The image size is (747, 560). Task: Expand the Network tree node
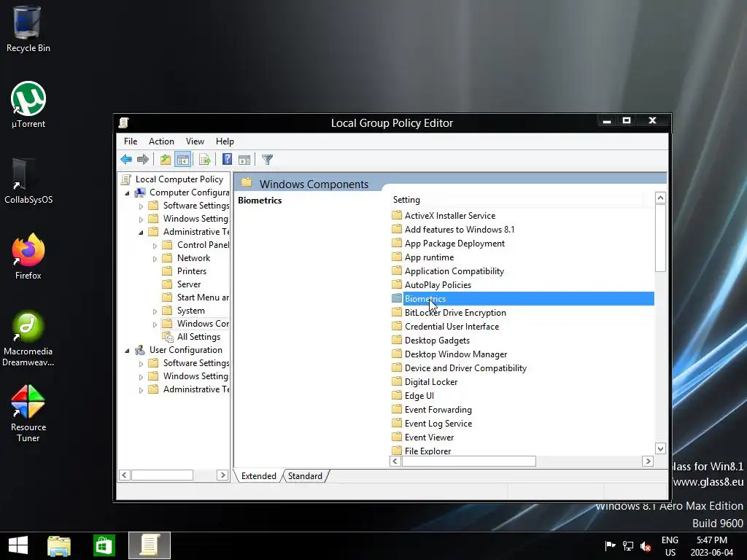click(x=155, y=259)
